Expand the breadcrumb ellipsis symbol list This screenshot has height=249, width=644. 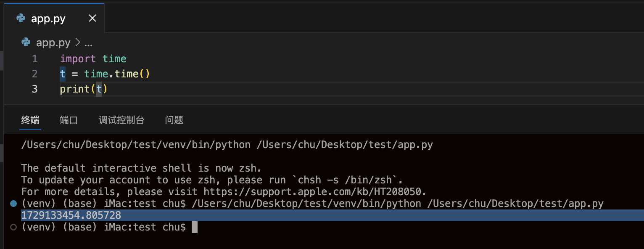(88, 43)
